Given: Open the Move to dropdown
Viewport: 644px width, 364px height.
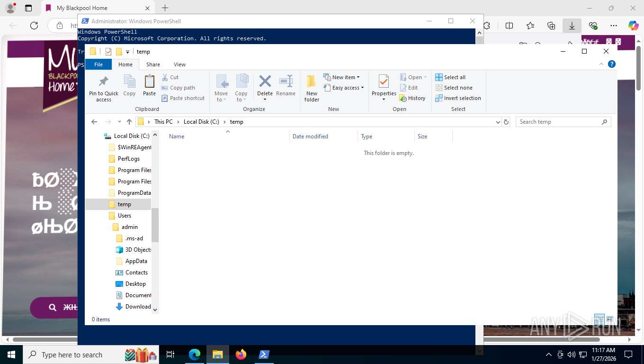Looking at the screenshot, I should (x=221, y=88).
